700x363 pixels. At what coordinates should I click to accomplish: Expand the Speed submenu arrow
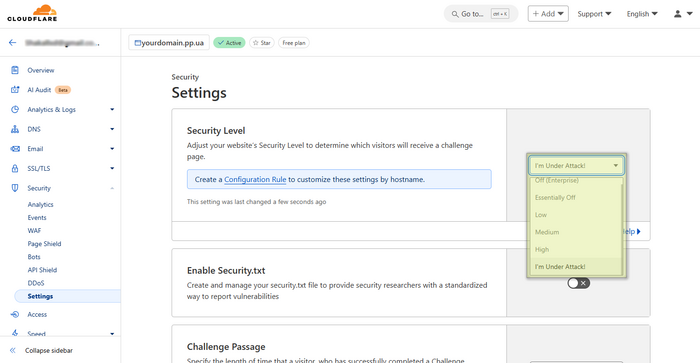(x=112, y=334)
